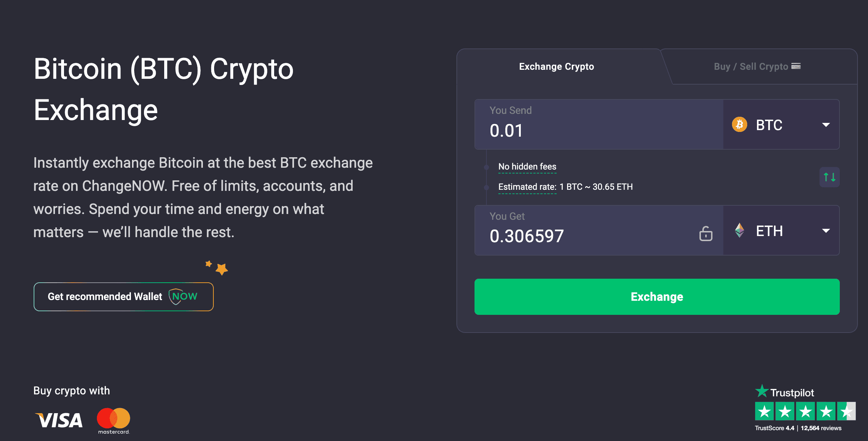The width and height of the screenshot is (868, 441).
Task: Click the swap currencies arrows icon
Action: [x=829, y=177]
